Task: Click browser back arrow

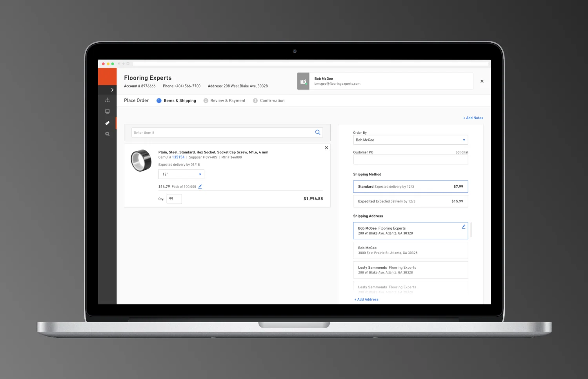Action: tap(119, 64)
